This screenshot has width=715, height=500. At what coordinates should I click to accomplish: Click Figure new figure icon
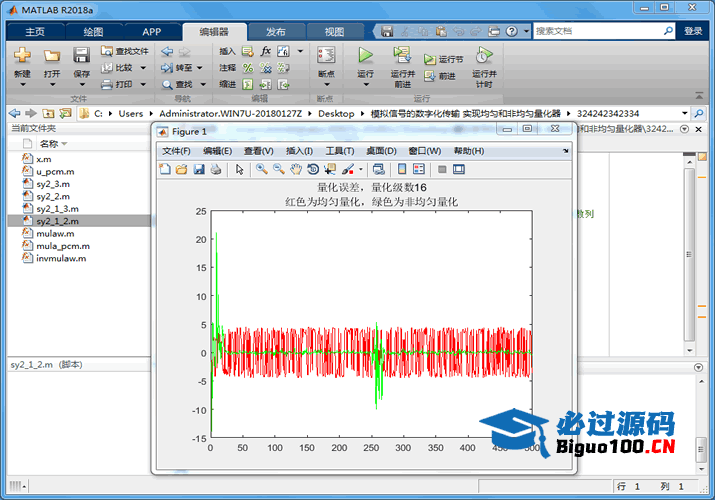click(x=165, y=170)
